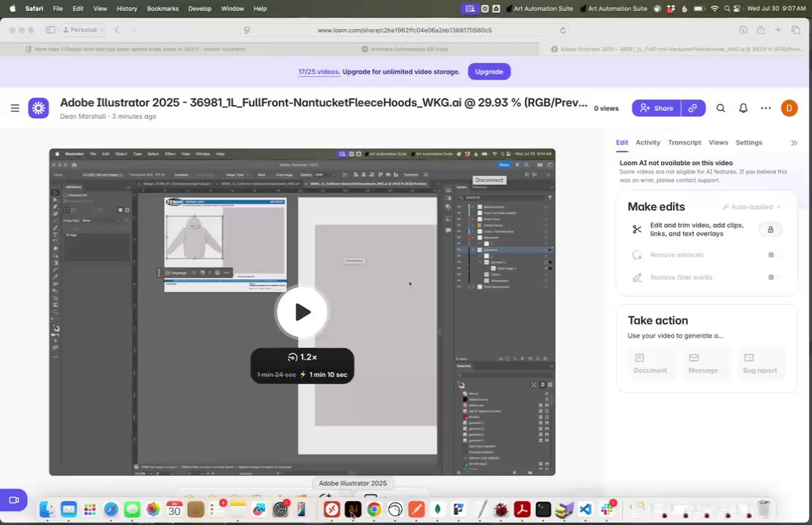Open the Safari File menu
Viewport: 812px width, 525px height.
click(x=58, y=8)
